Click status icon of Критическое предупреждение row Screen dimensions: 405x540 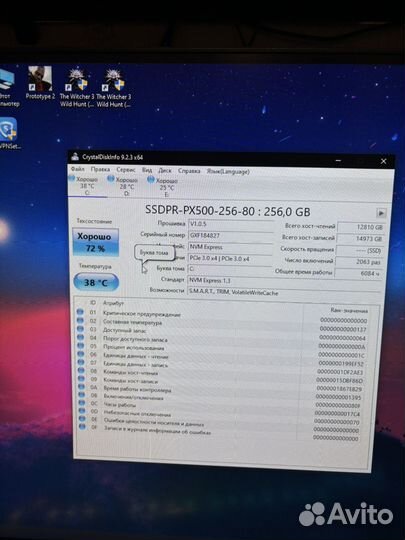click(80, 312)
